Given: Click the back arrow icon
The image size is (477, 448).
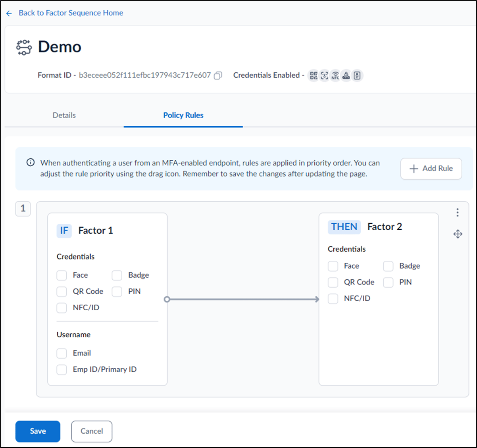Looking at the screenshot, I should click(9, 13).
